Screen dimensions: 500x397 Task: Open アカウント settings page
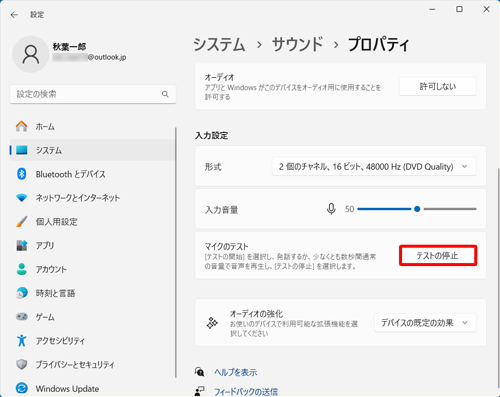click(92, 269)
